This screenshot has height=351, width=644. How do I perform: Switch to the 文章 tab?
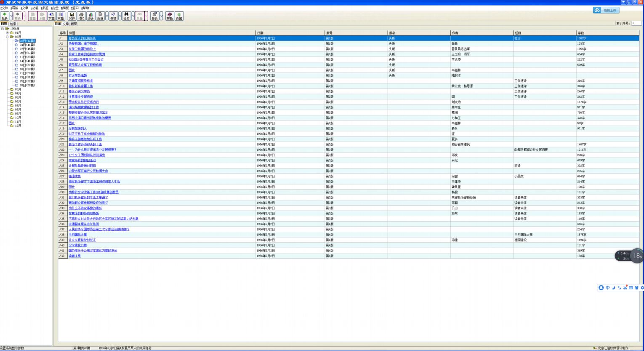tap(66, 24)
